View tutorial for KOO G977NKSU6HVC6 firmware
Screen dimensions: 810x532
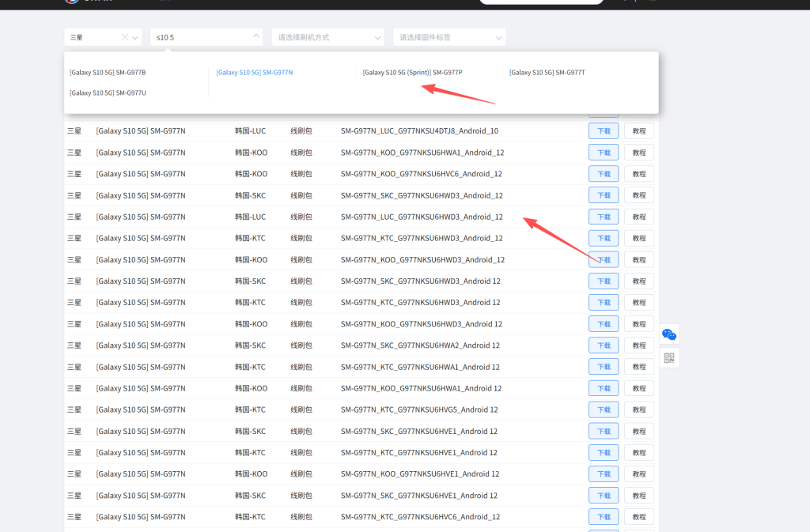tap(639, 174)
